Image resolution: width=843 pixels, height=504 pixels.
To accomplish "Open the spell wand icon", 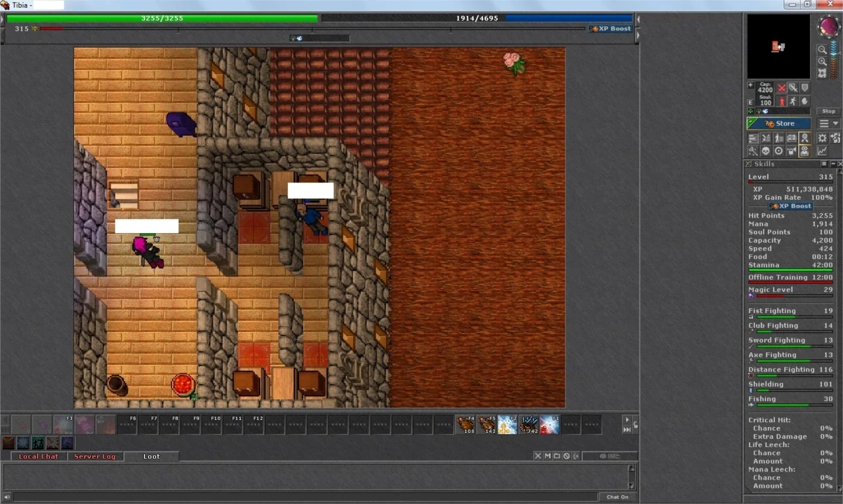I will pyautogui.click(x=754, y=151).
